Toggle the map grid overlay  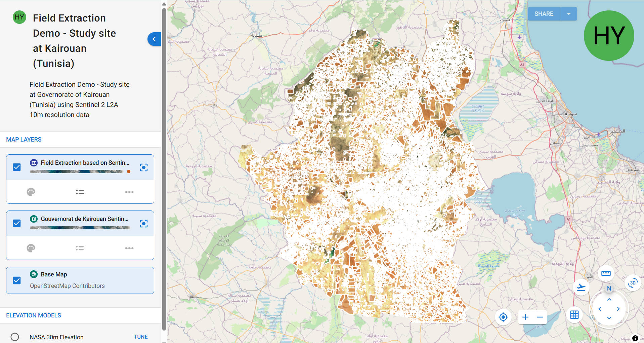pyautogui.click(x=574, y=315)
